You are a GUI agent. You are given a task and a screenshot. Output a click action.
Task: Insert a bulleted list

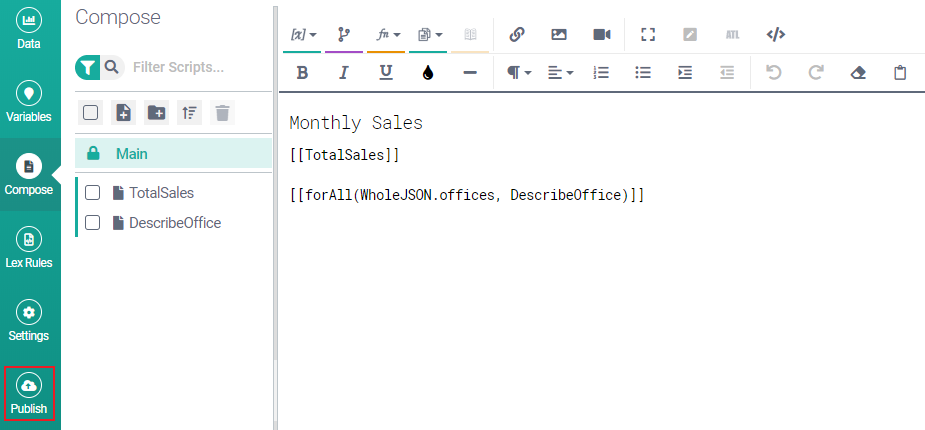tap(642, 73)
